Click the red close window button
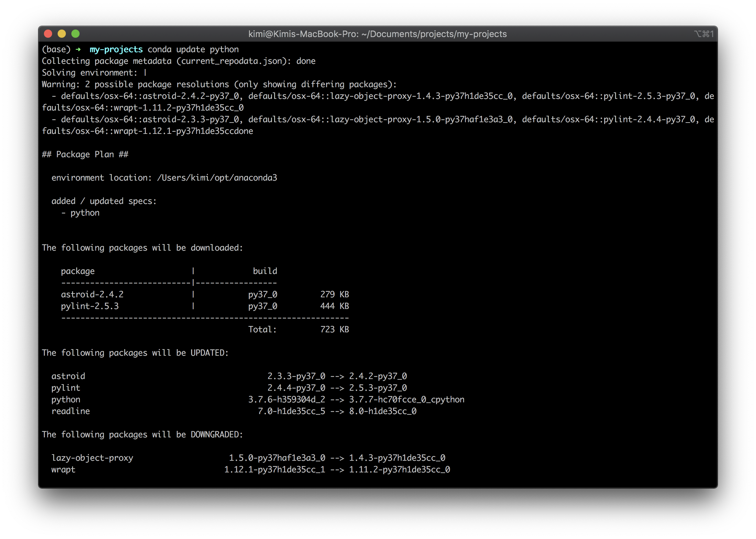 (x=48, y=34)
